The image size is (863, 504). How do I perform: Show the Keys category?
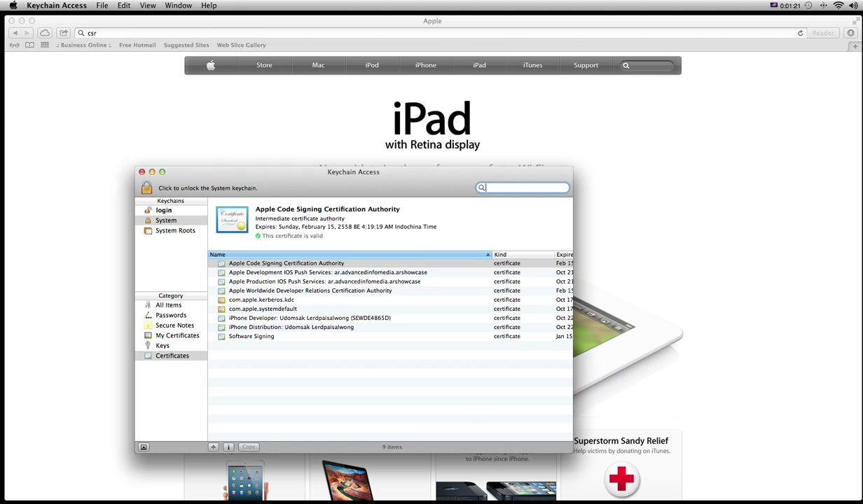pos(163,346)
